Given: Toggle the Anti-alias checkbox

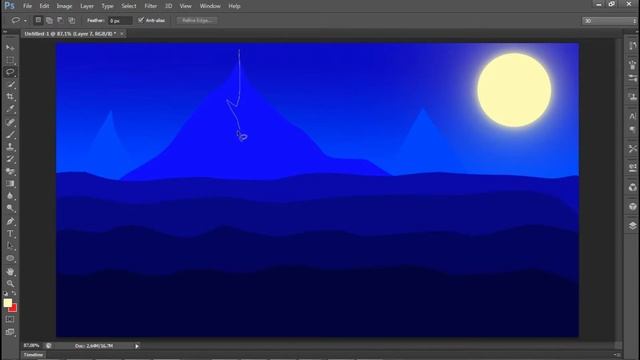Looking at the screenshot, I should tap(141, 20).
